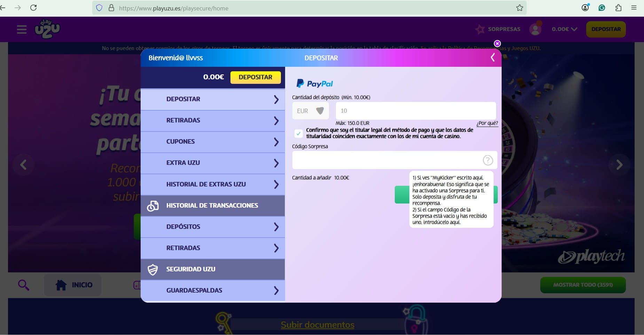Screen dimensions: 644x335
Task: Click the ¿Por qué? link
Action: 487,123
